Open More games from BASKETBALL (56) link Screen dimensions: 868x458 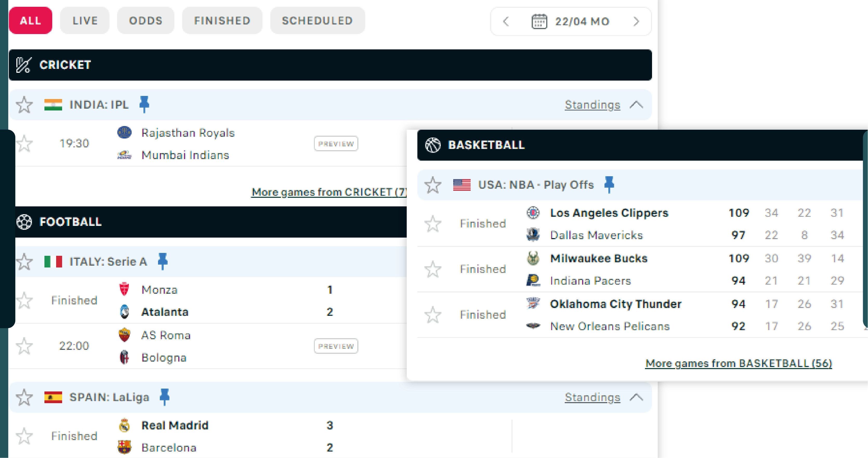click(x=739, y=363)
